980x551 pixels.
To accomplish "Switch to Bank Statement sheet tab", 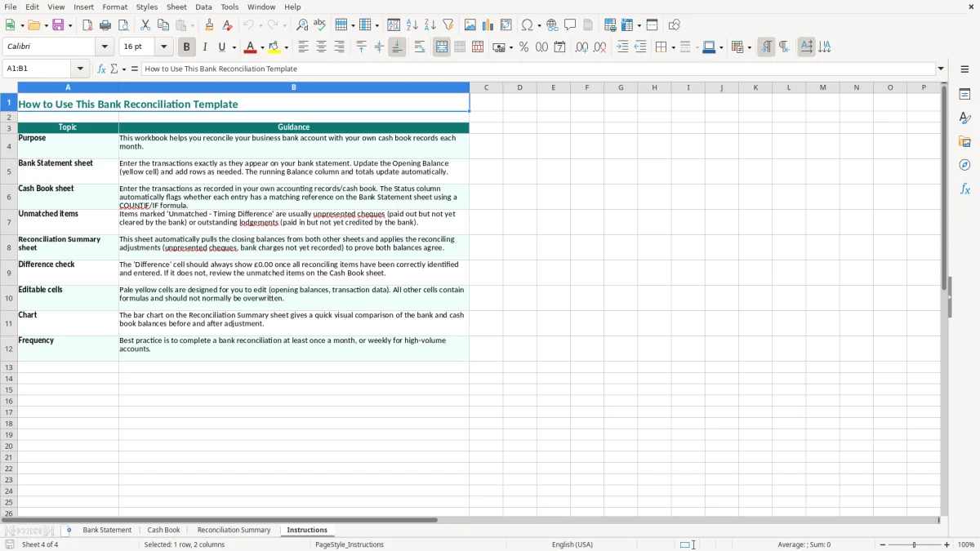I will click(107, 530).
